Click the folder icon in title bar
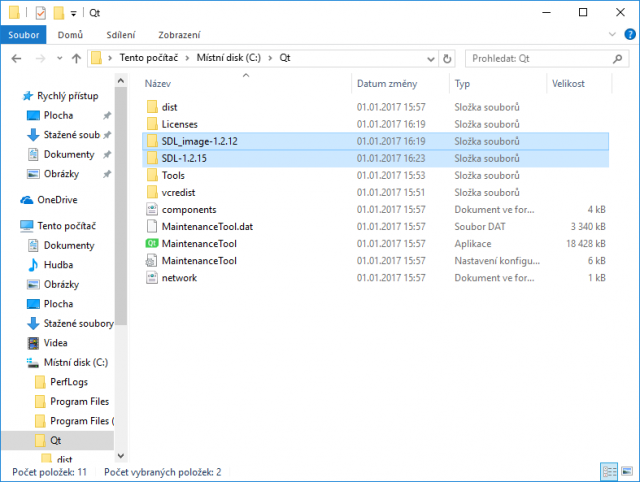Viewport: 640px width, 482px height. pos(14,13)
